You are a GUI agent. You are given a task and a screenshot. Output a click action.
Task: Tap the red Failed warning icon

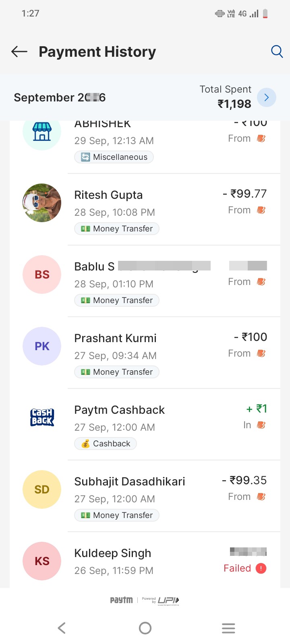point(261,568)
